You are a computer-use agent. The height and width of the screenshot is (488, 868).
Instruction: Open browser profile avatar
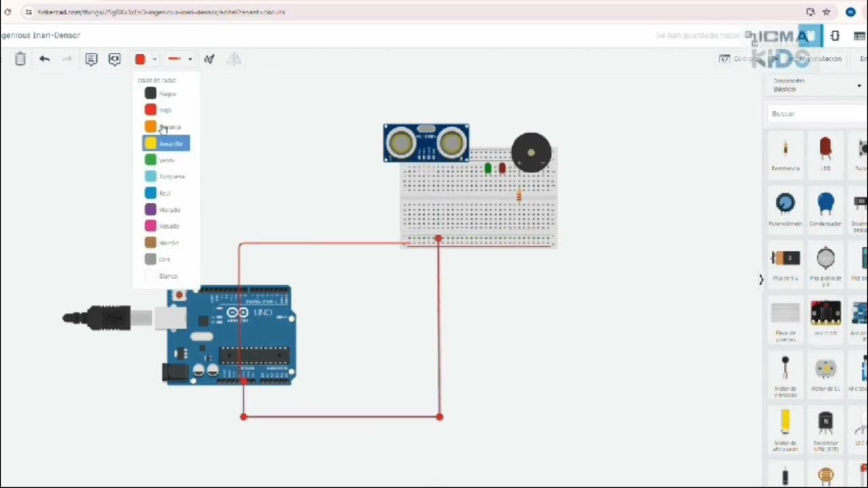pos(850,12)
